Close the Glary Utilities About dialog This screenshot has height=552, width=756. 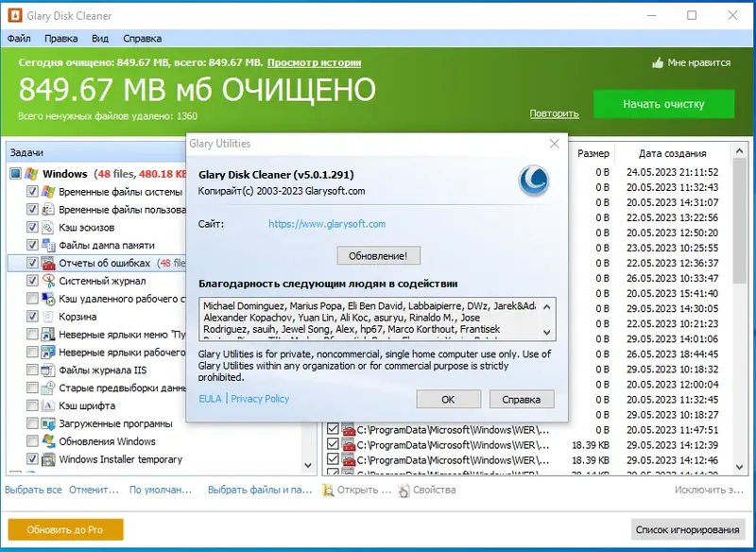(x=555, y=144)
